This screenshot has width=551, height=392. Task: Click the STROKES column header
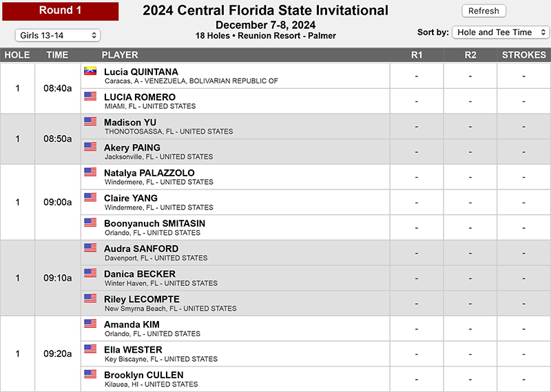[524, 55]
